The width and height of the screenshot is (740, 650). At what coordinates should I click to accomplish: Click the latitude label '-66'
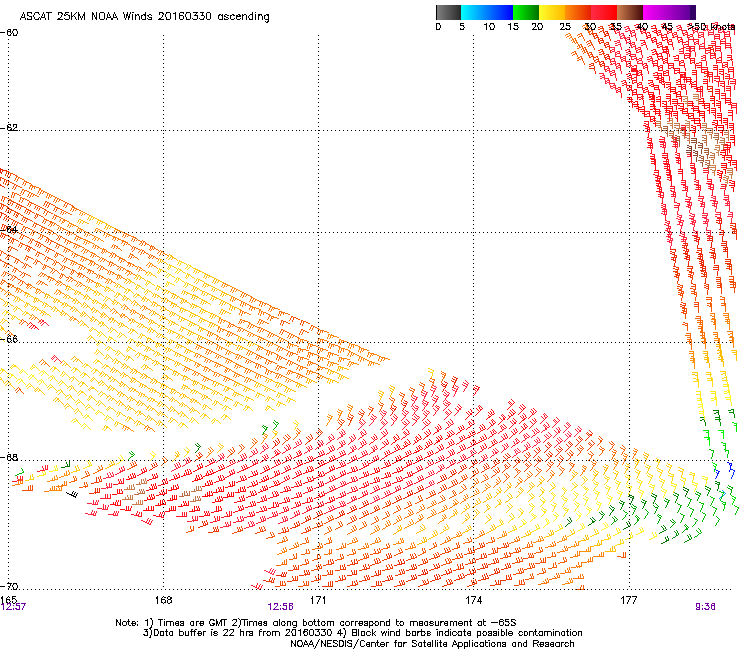click(x=9, y=339)
